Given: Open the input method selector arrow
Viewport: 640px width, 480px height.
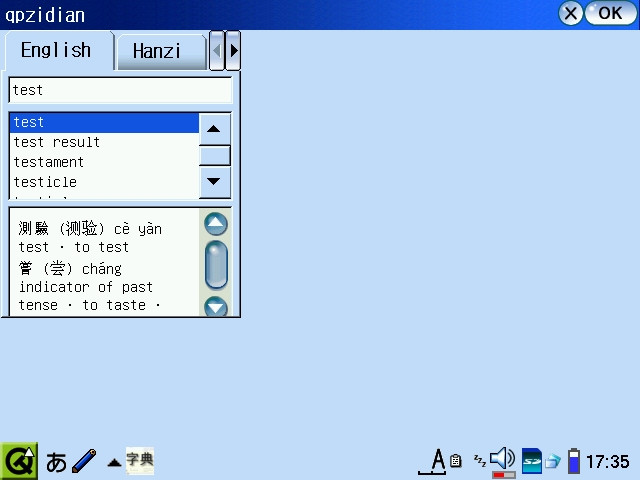Looking at the screenshot, I should [114, 462].
